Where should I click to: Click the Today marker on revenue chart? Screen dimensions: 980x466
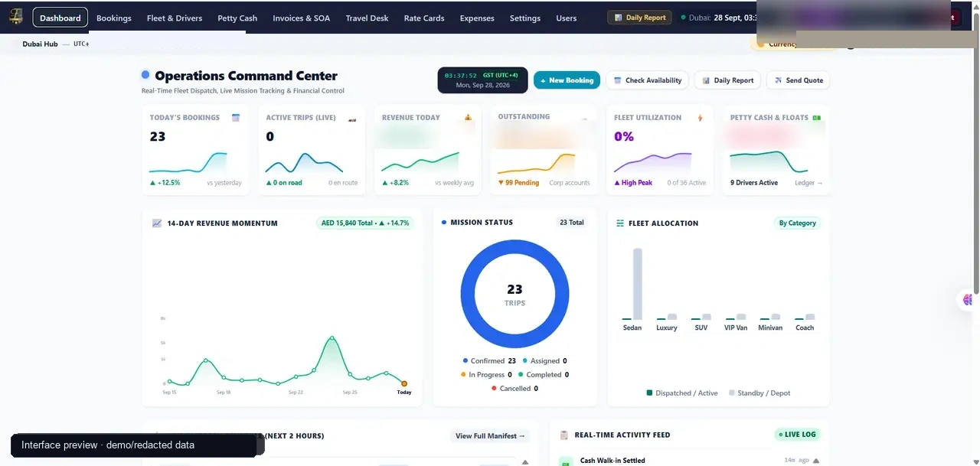[x=404, y=383]
